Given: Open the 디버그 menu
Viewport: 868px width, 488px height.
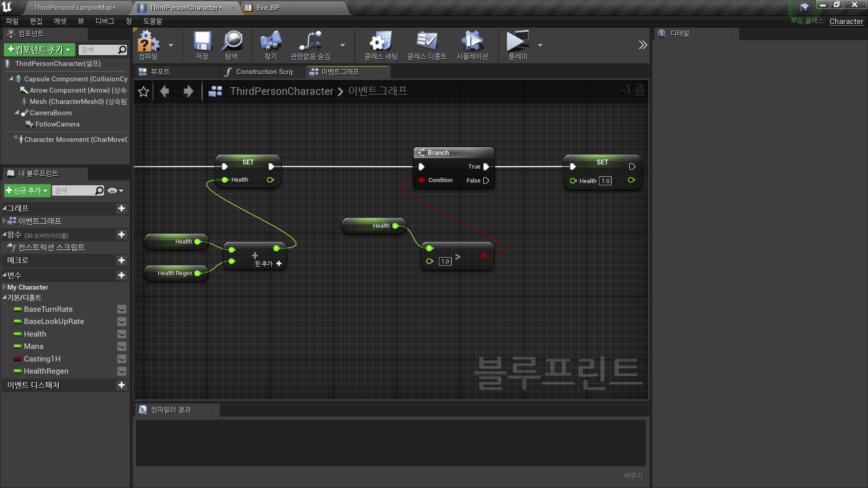Looking at the screenshot, I should point(104,21).
